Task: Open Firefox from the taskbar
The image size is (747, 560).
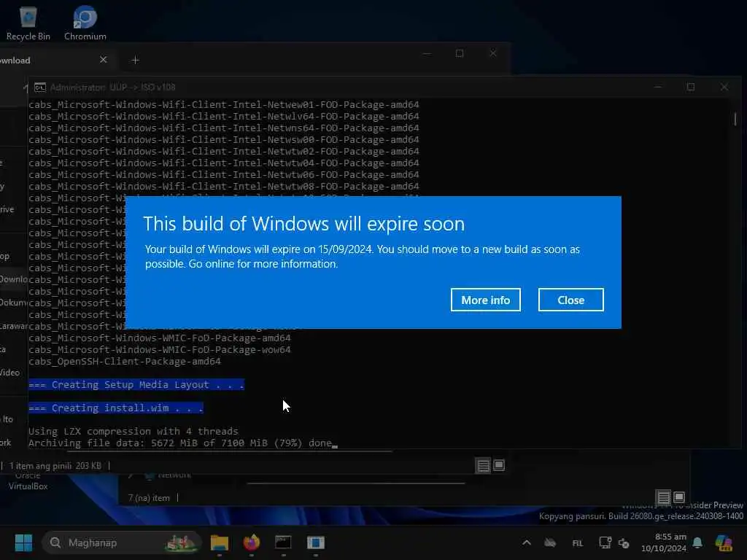Action: [x=252, y=542]
